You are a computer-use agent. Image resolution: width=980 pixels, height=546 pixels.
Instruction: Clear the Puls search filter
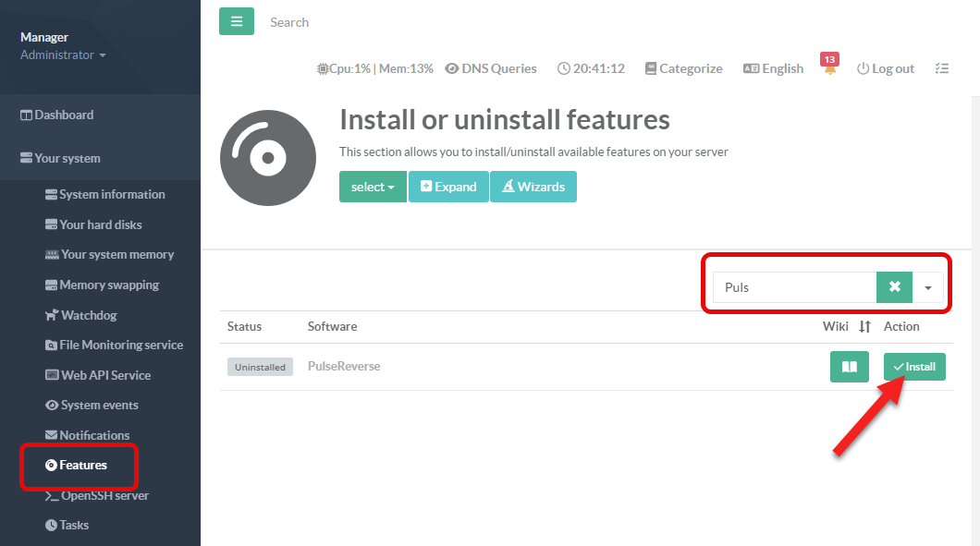[x=894, y=287]
